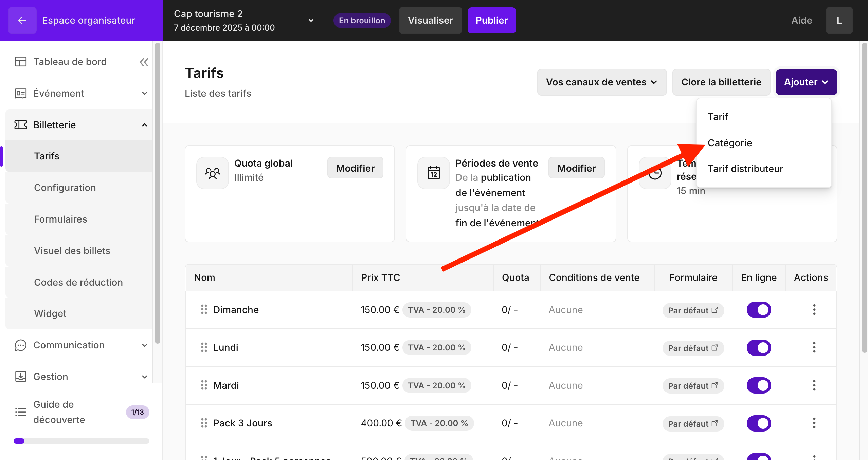This screenshot has width=868, height=460.
Task: Click three-dot actions for Pack 3 Jours
Action: tap(814, 423)
